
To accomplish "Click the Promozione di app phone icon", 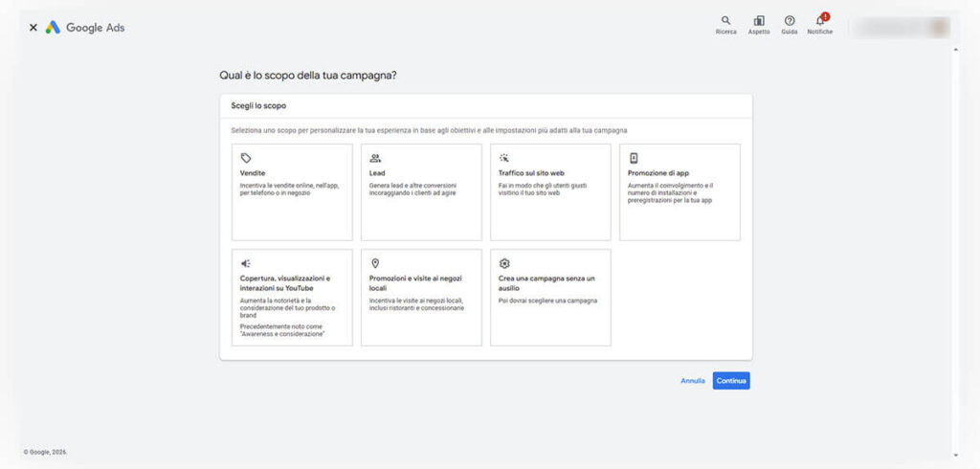I will coord(634,158).
